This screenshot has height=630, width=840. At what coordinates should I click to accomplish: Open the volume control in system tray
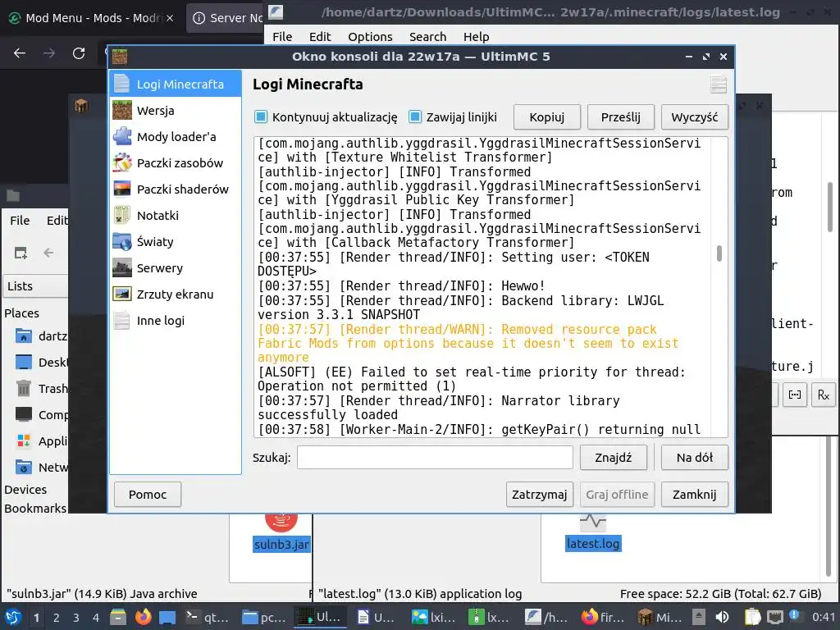[x=722, y=617]
